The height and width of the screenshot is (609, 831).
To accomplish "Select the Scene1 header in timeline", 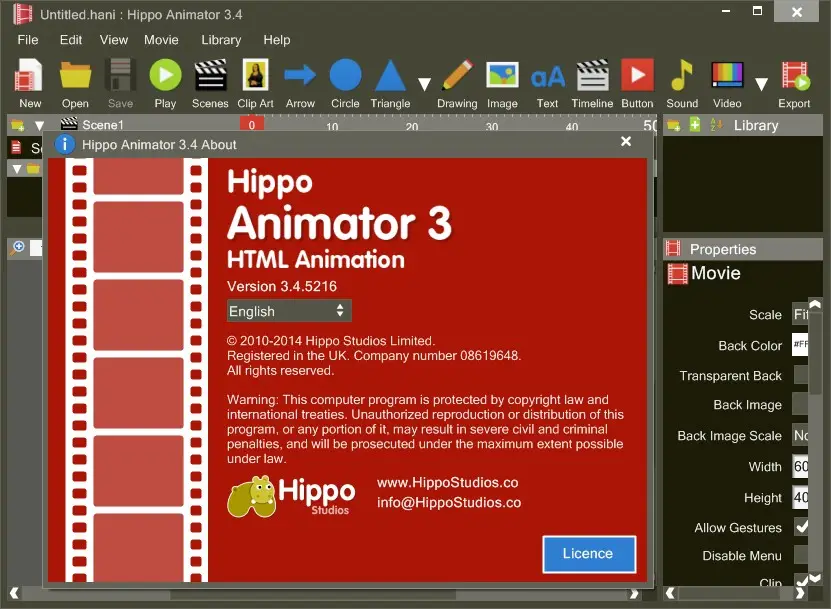I will (92, 125).
